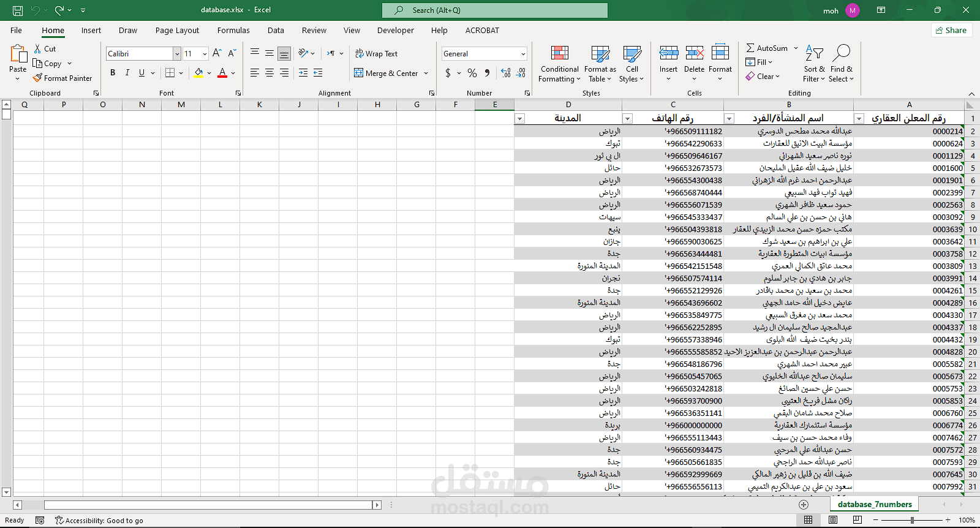The width and height of the screenshot is (980, 528).
Task: Toggle align text right
Action: pyautogui.click(x=284, y=73)
